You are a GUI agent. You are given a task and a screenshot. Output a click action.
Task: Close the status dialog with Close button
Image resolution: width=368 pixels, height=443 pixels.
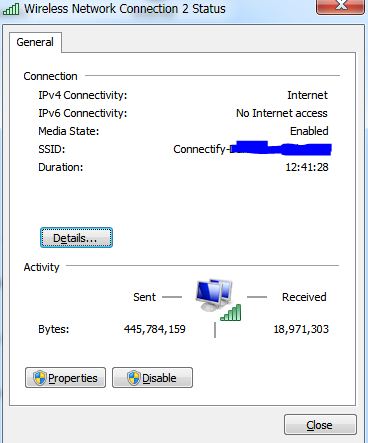tap(320, 425)
